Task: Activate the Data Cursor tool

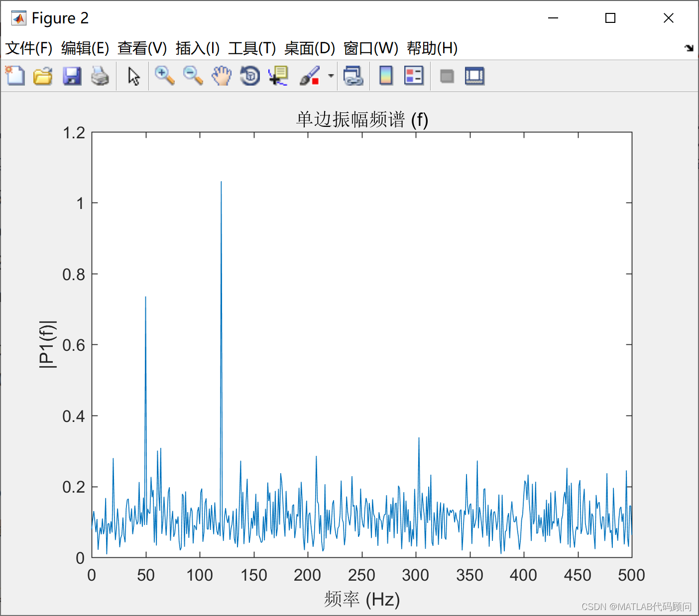Action: click(x=278, y=76)
